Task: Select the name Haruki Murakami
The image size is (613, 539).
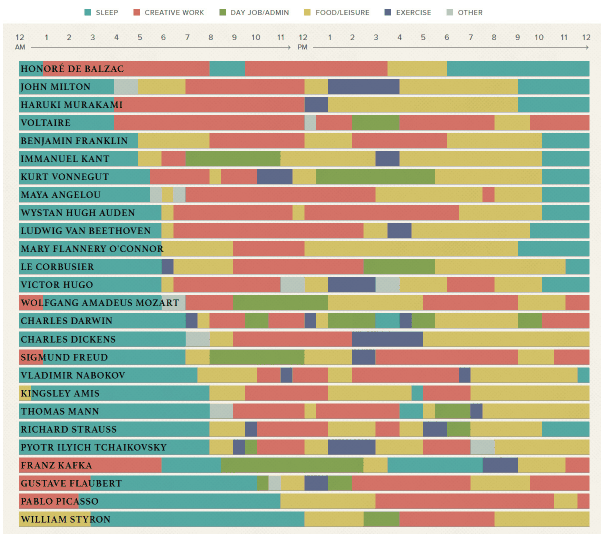Action: 72,105
